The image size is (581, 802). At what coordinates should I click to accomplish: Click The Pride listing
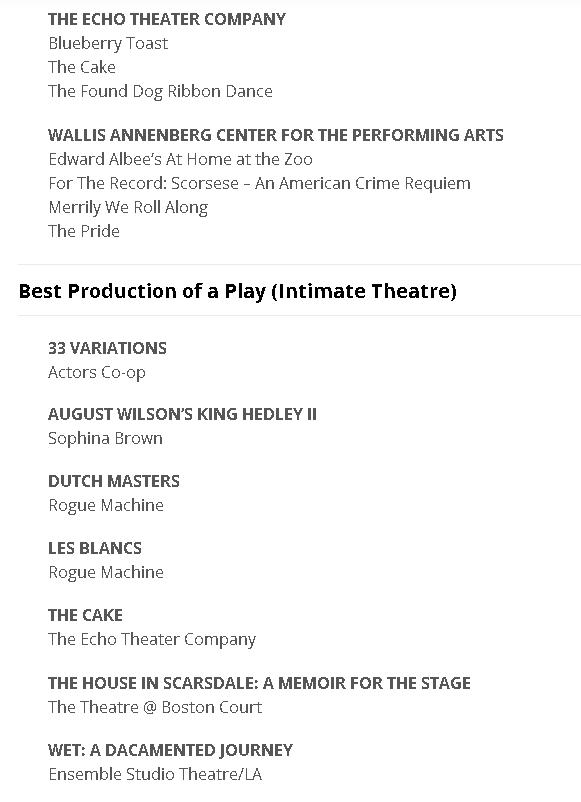84,231
